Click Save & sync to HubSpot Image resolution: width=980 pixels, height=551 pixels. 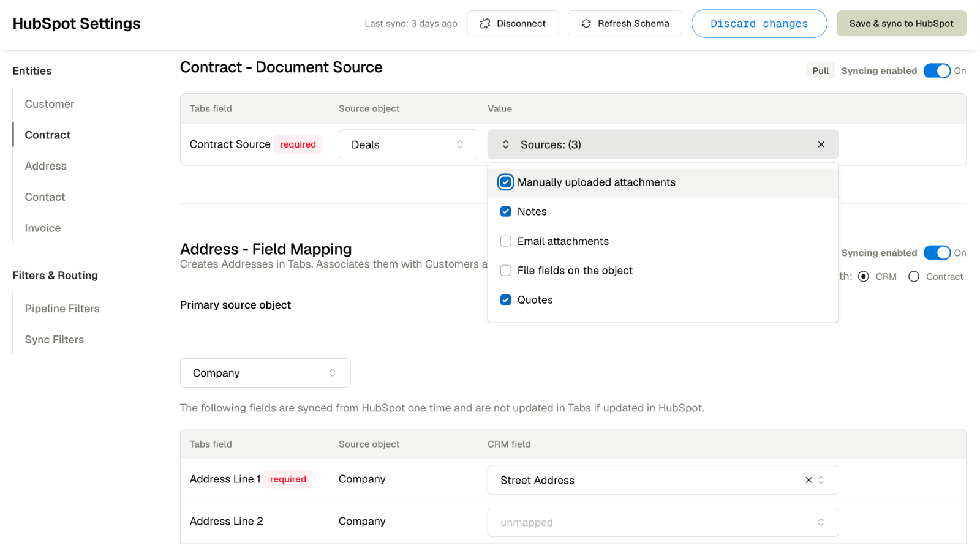[x=901, y=23]
